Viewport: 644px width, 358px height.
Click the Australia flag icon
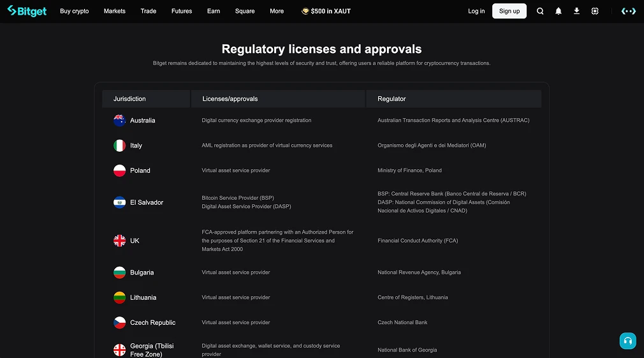point(119,121)
